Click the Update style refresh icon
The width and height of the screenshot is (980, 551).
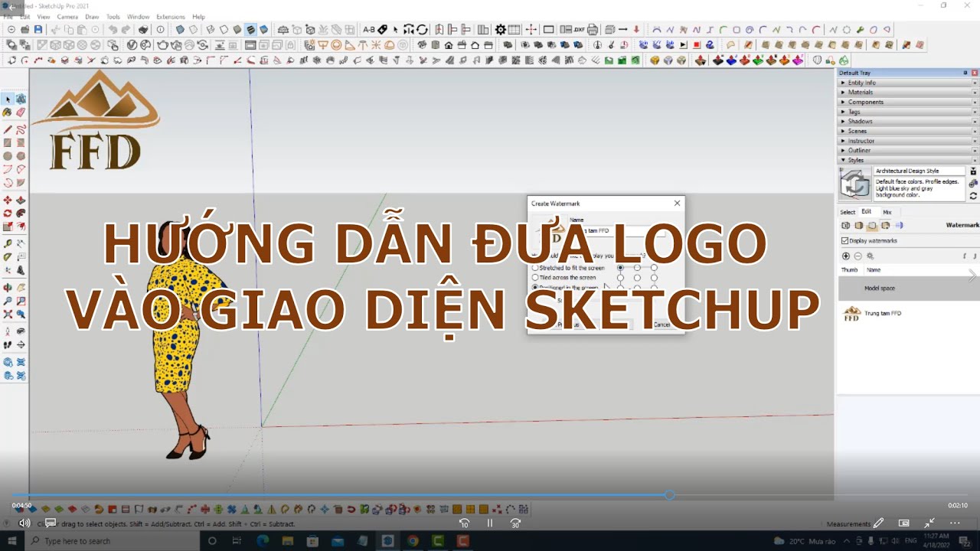click(x=973, y=195)
